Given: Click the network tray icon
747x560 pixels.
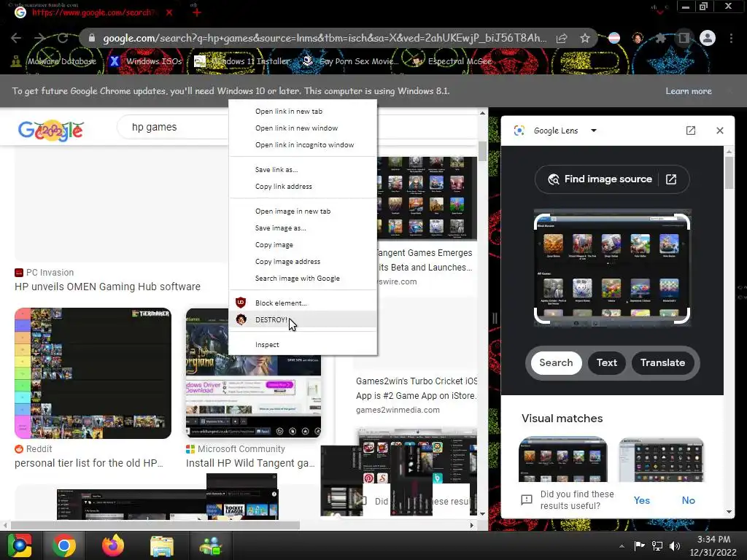Looking at the screenshot, I should pyautogui.click(x=657, y=545).
